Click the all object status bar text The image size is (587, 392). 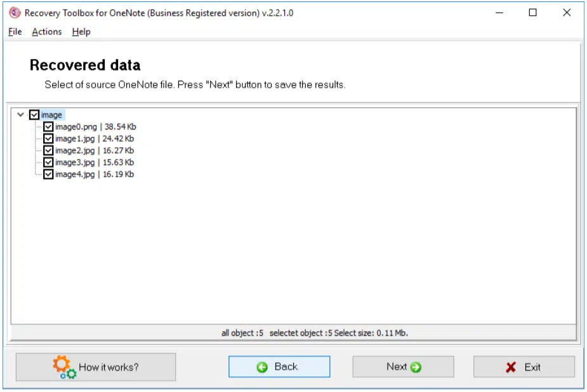[x=242, y=333]
